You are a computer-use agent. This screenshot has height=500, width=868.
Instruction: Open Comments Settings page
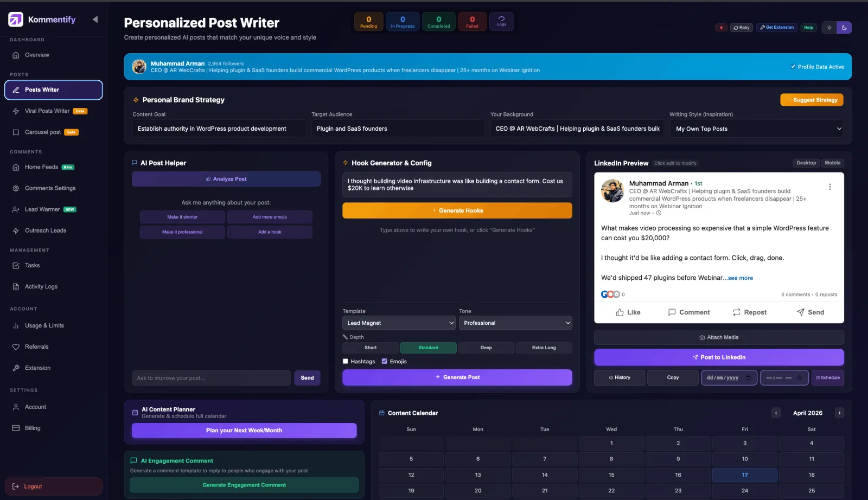pyautogui.click(x=53, y=188)
